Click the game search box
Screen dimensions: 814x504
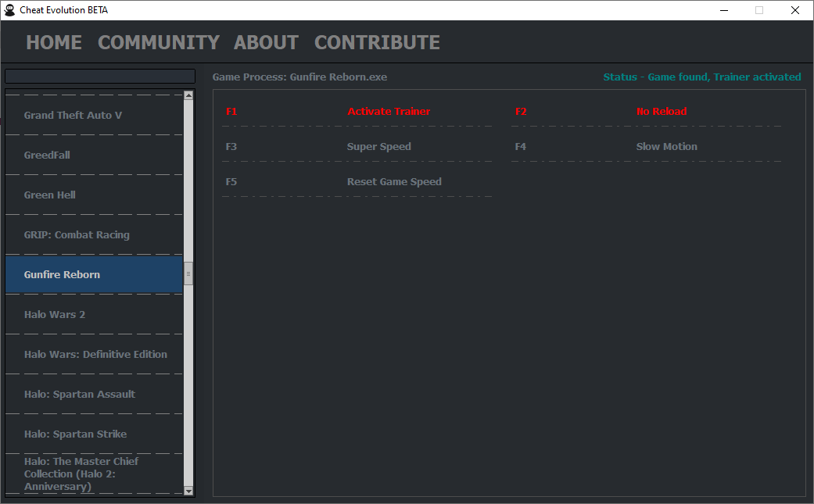click(x=100, y=77)
